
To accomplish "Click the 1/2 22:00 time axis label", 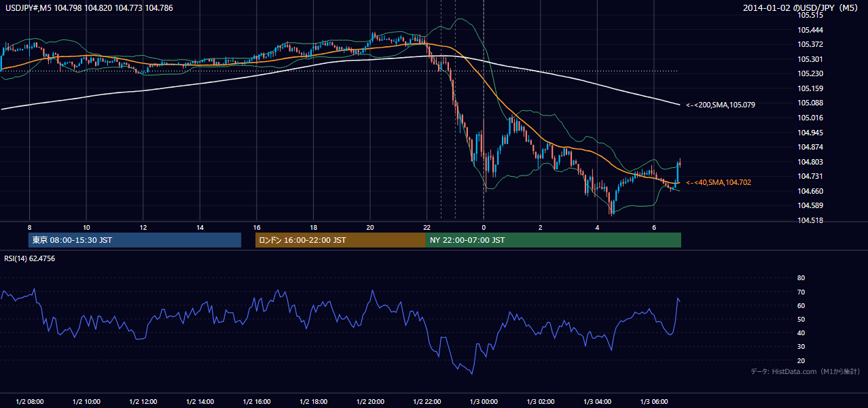I will tap(427, 402).
